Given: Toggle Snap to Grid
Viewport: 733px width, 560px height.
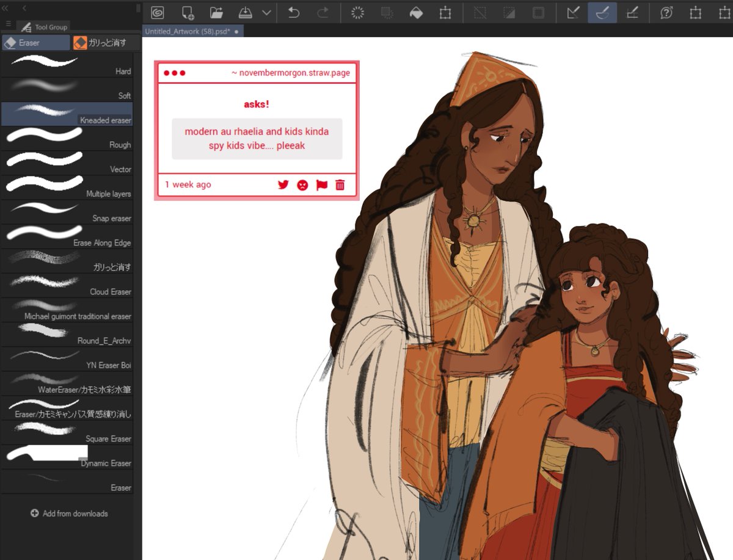Looking at the screenshot, I should coord(632,12).
